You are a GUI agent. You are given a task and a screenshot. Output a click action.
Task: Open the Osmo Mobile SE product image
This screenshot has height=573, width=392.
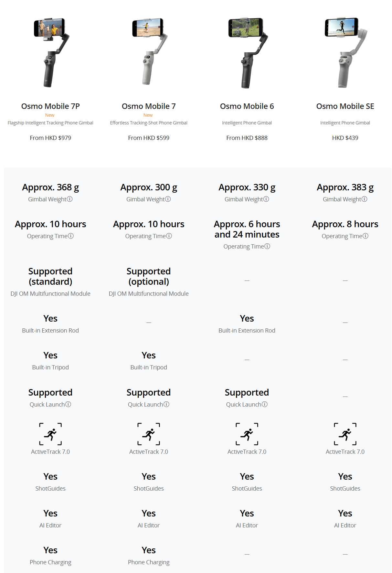tap(345, 52)
